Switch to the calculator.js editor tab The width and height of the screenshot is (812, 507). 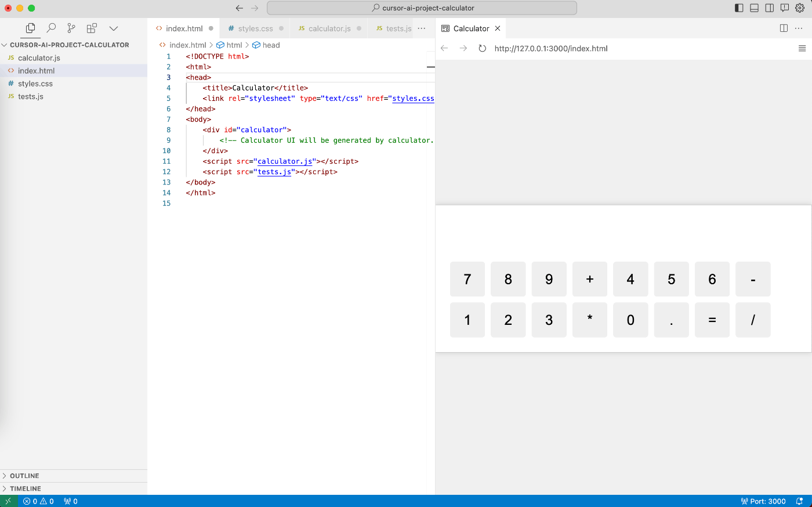point(329,28)
